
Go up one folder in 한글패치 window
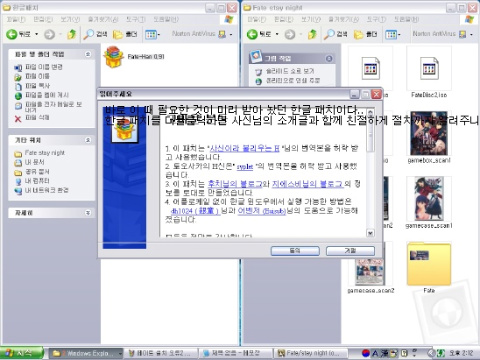[72, 34]
